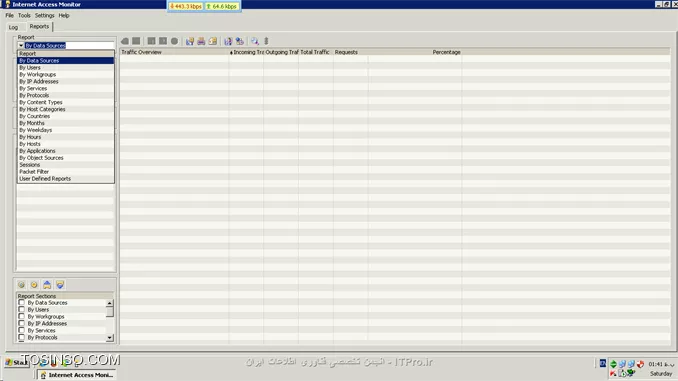
Task: Switch to the Log tab
Action: [x=13, y=27]
